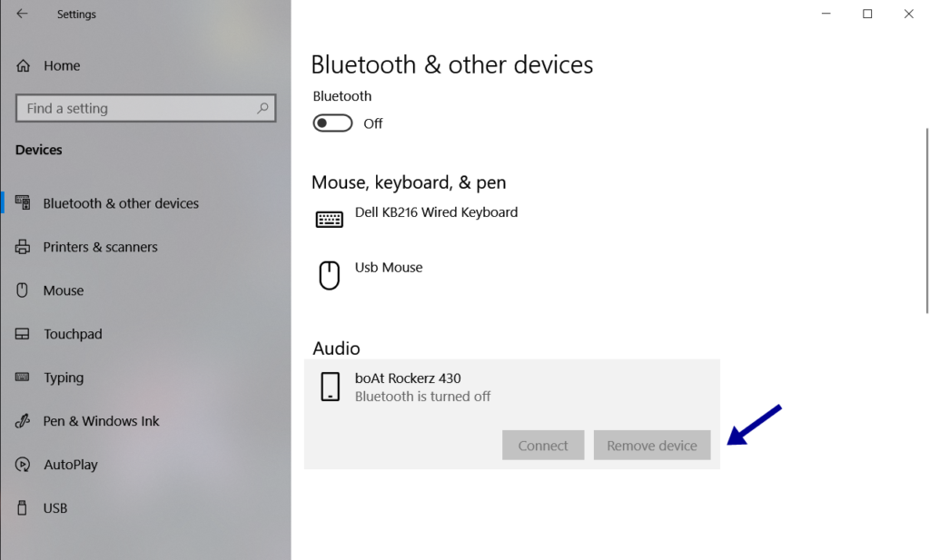Screen dimensions: 930x560
Task: Click inside the Find a setting field
Action: 136,107
